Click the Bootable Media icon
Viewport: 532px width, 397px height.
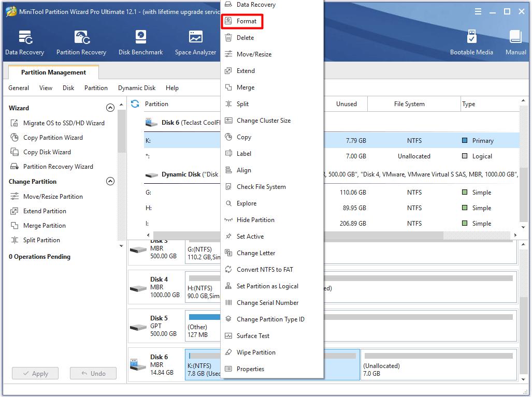[x=471, y=42]
